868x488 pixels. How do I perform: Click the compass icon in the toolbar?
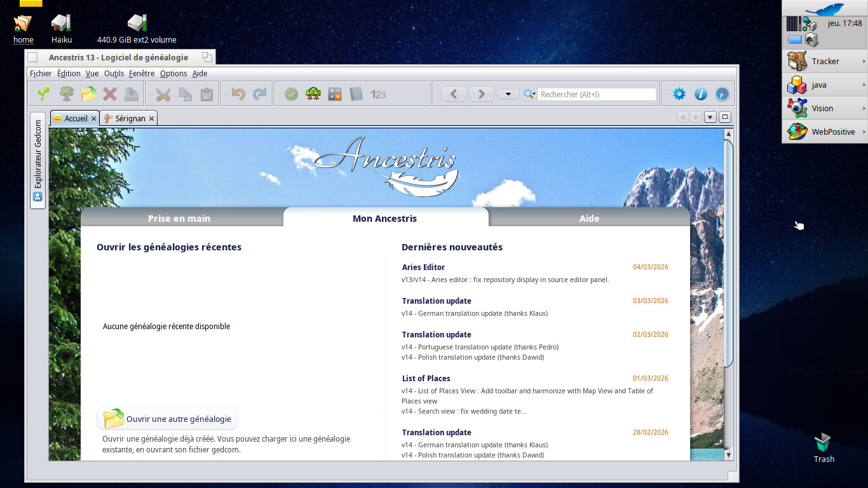coord(722,94)
